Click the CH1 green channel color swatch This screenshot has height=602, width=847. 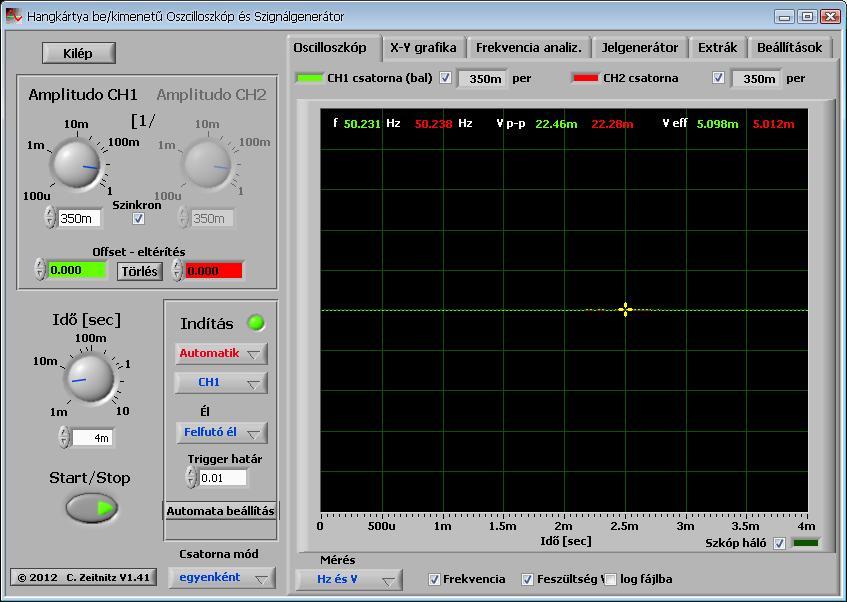pyautogui.click(x=310, y=78)
